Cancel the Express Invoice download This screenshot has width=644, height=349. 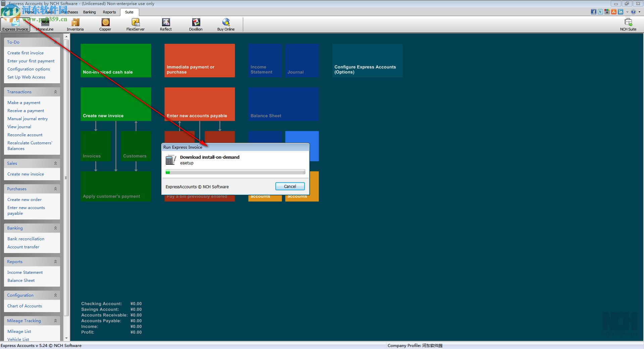(x=290, y=187)
